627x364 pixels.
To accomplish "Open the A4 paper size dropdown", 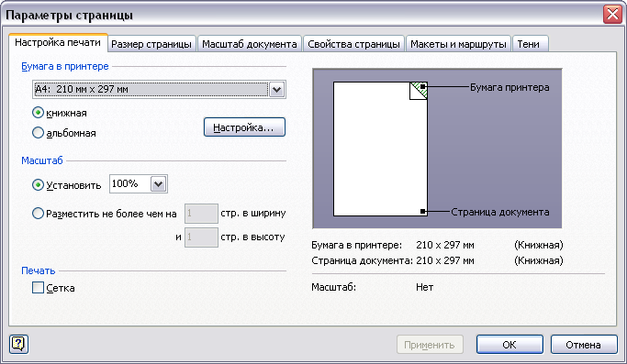I will 276,90.
